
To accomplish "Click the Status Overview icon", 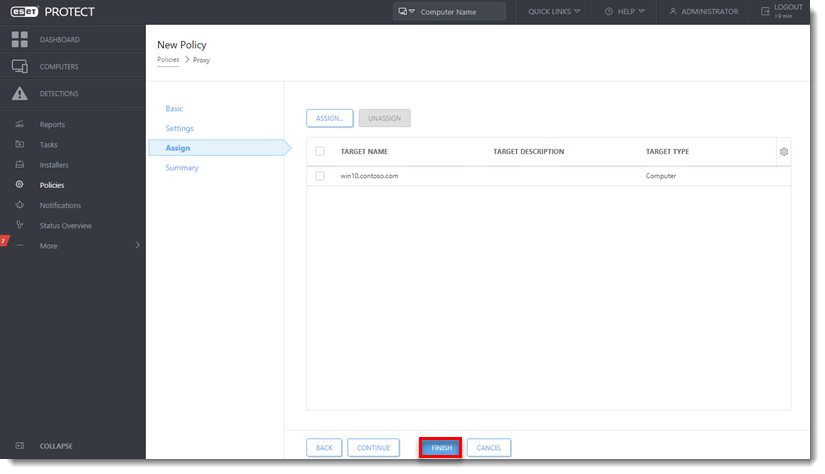I will [19, 225].
